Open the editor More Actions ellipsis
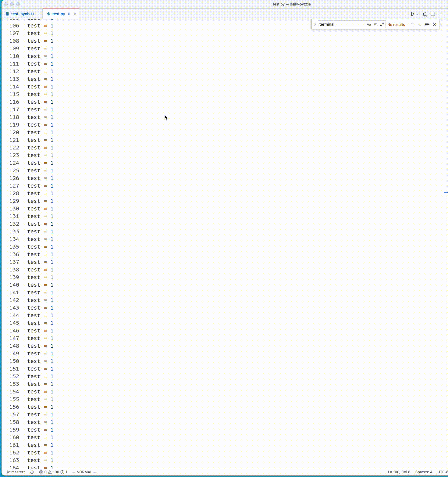 (441, 14)
